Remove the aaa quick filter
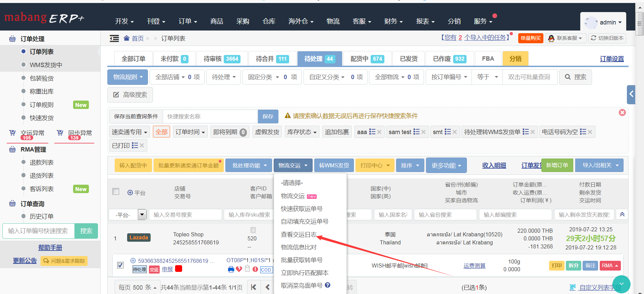The image size is (644, 294). click(x=379, y=132)
